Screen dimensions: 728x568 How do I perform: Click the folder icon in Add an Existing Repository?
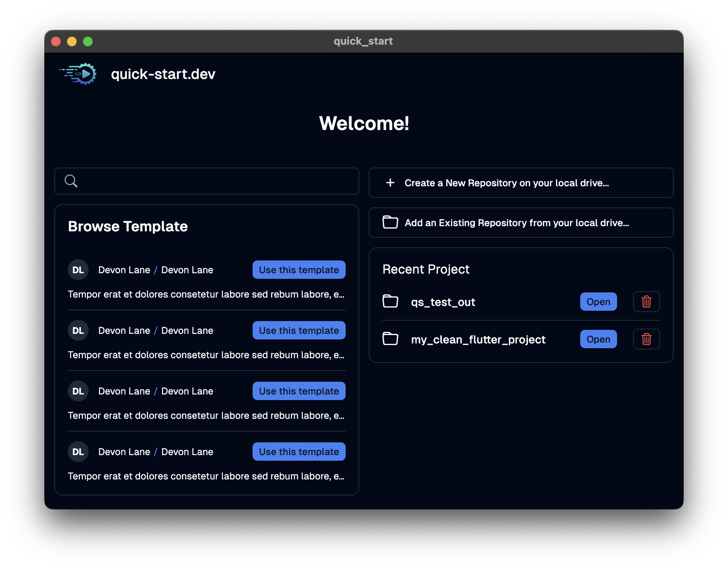[390, 223]
